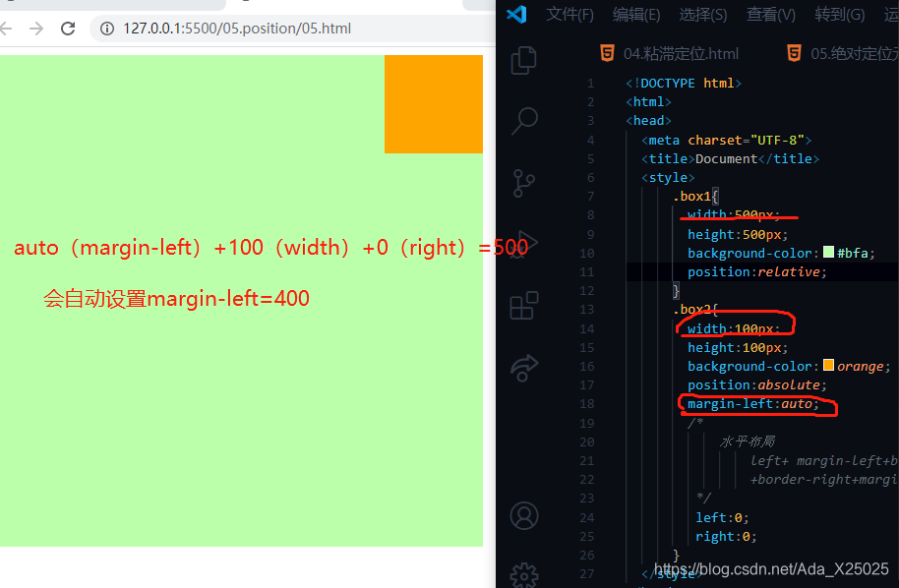Open the Manage gear icon
Viewport: 899px width, 588px height.
click(524, 576)
